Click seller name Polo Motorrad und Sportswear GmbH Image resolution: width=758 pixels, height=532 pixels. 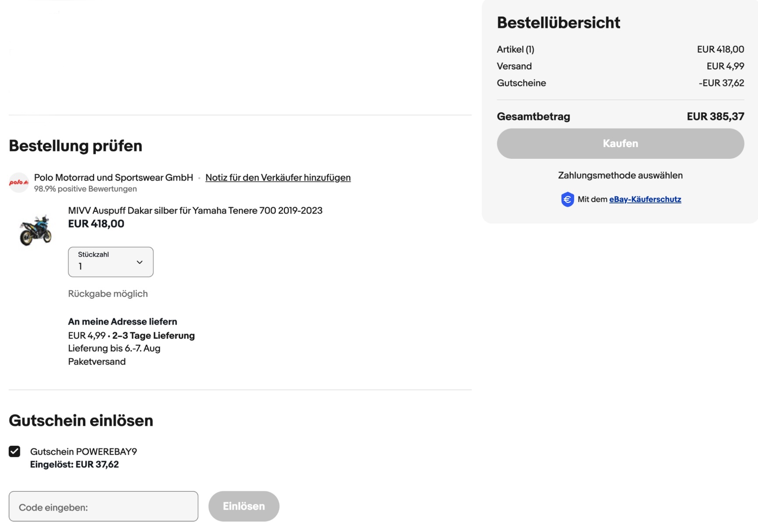click(113, 178)
